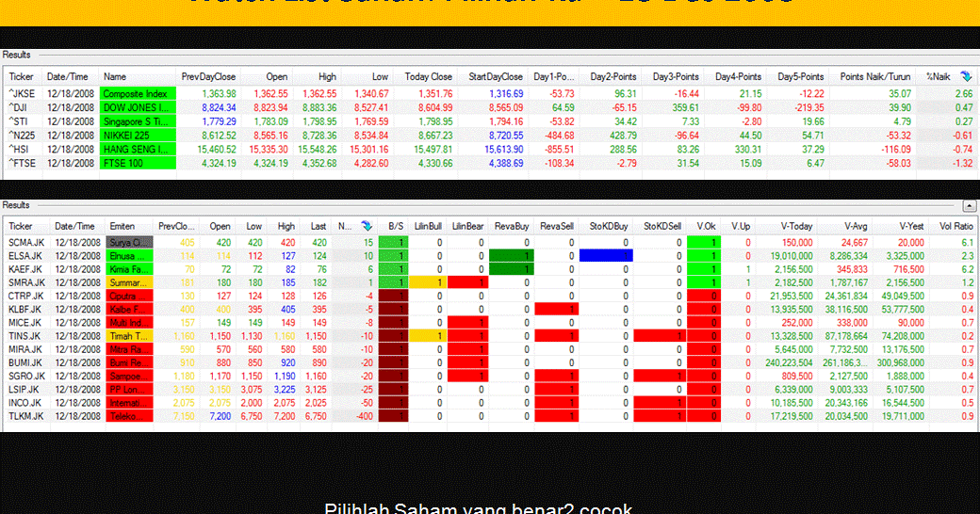Click the green Composite Index name cell
Viewport: 980px width, 514px height.
[x=138, y=94]
